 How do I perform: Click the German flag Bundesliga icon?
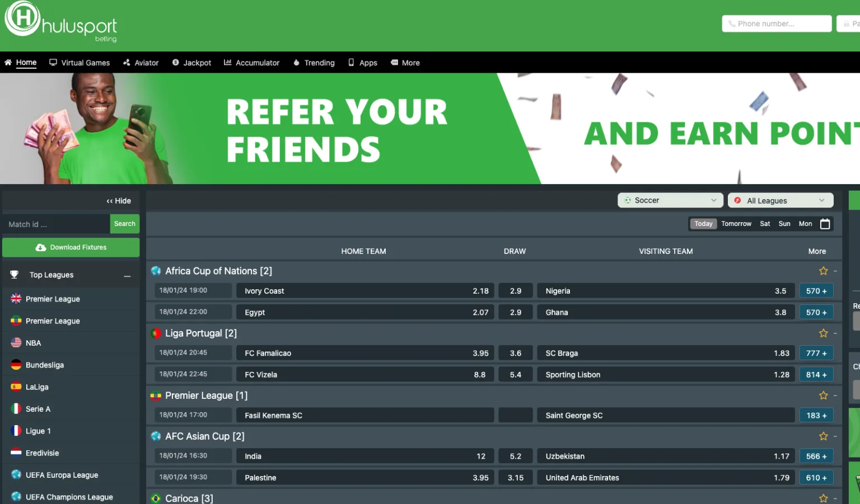(16, 365)
